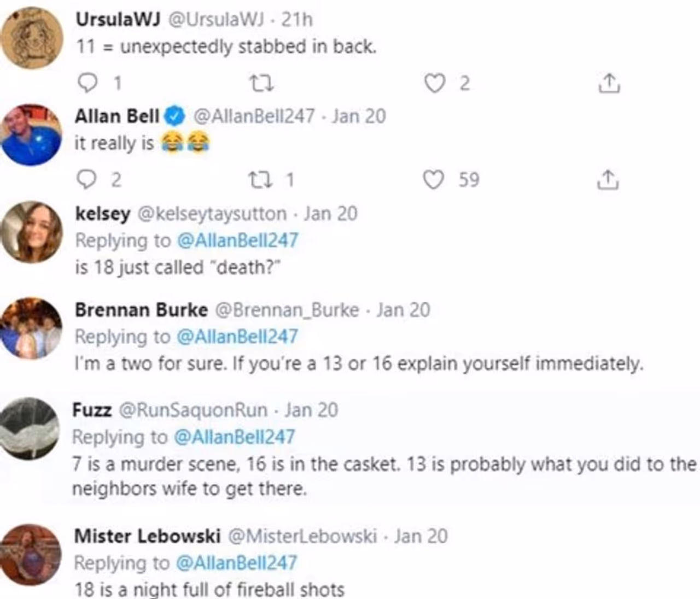This screenshot has height=599, width=700.
Task: Share UrsulaWJ's tweet
Action: coord(608,83)
